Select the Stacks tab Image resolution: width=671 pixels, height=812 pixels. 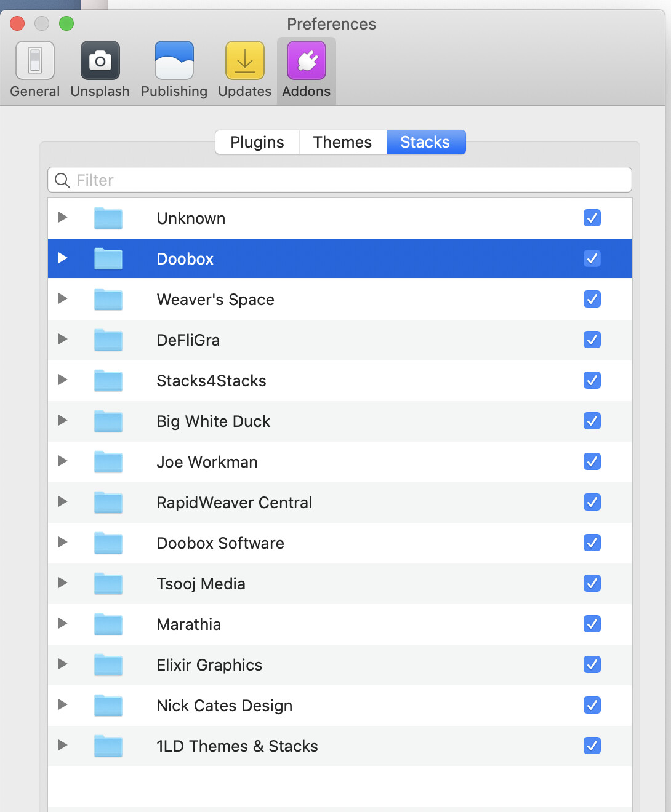(426, 142)
